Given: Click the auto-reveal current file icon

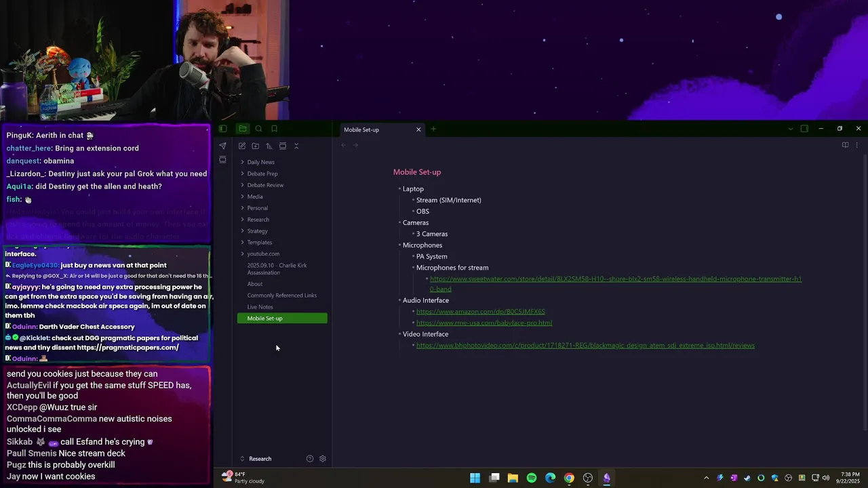Looking at the screenshot, I should click(283, 146).
